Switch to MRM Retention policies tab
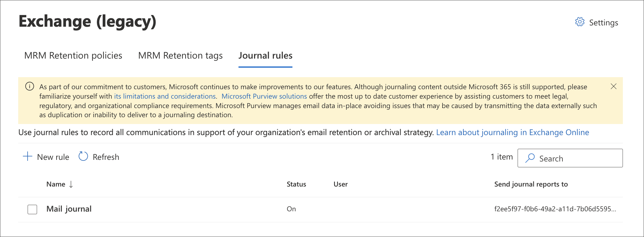 click(73, 55)
